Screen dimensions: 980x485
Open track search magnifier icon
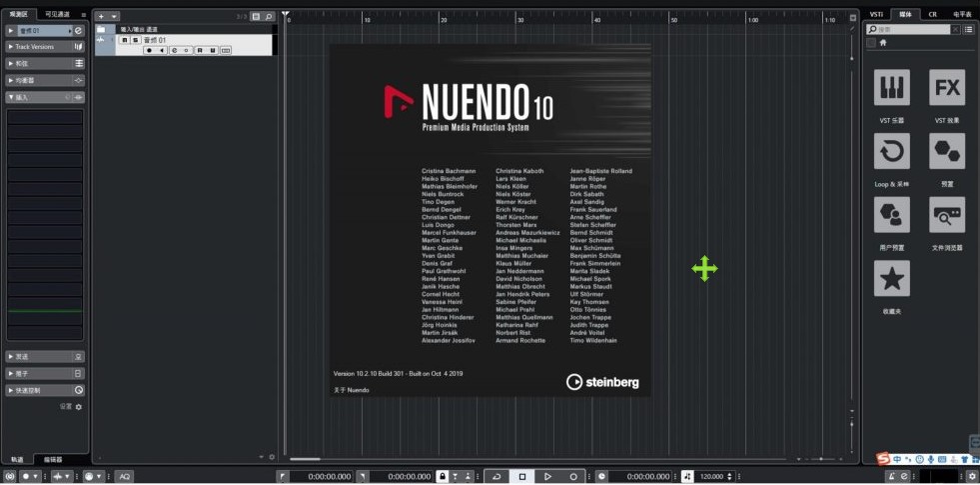pyautogui.click(x=268, y=16)
